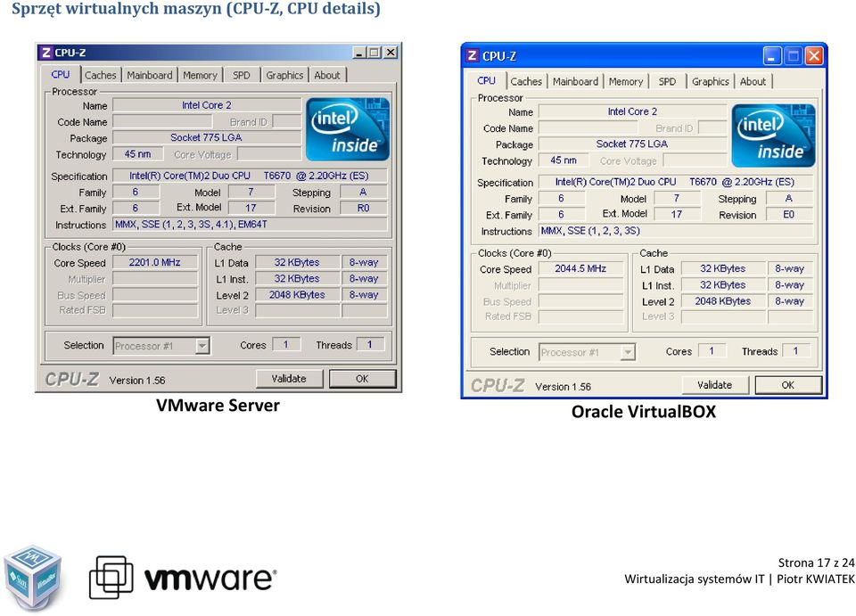The width and height of the screenshot is (856, 616).
Task: Select the CPU tab in VMware window
Action: click(61, 75)
